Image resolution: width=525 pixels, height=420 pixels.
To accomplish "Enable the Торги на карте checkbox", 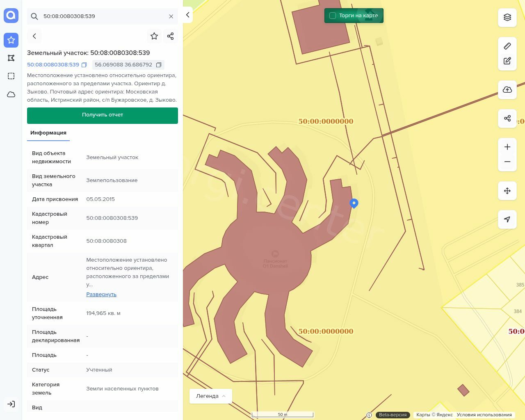I will (333, 16).
